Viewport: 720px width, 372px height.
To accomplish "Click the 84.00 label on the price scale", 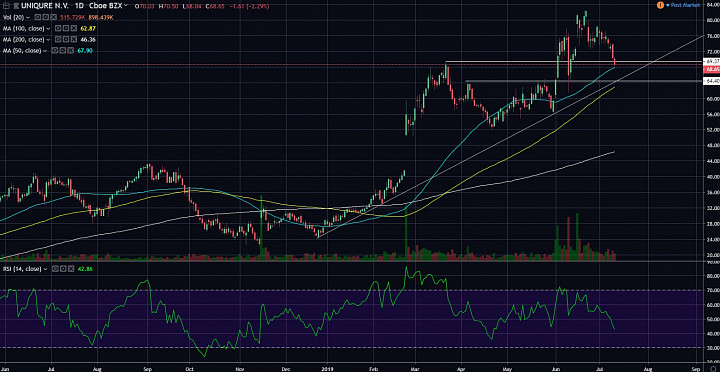I will 712,5.
